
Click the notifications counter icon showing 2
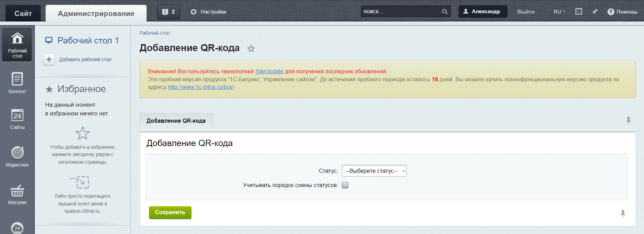pyautogui.click(x=168, y=12)
